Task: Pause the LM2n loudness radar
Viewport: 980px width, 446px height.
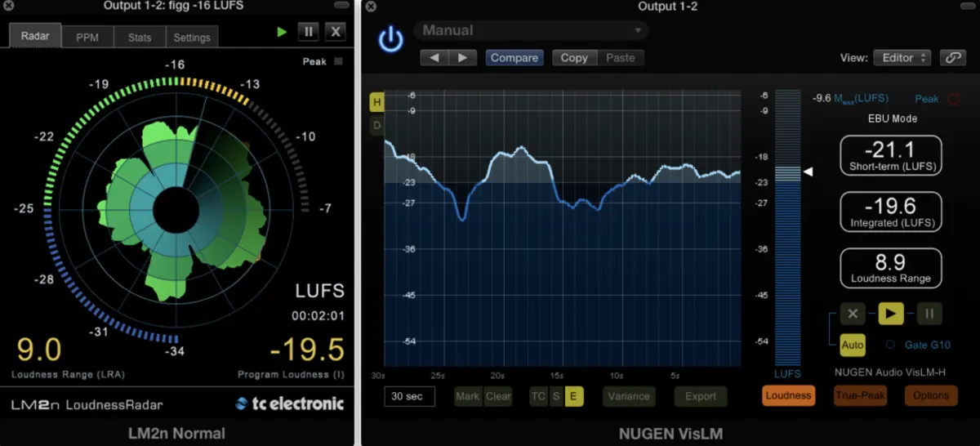Action: click(308, 32)
